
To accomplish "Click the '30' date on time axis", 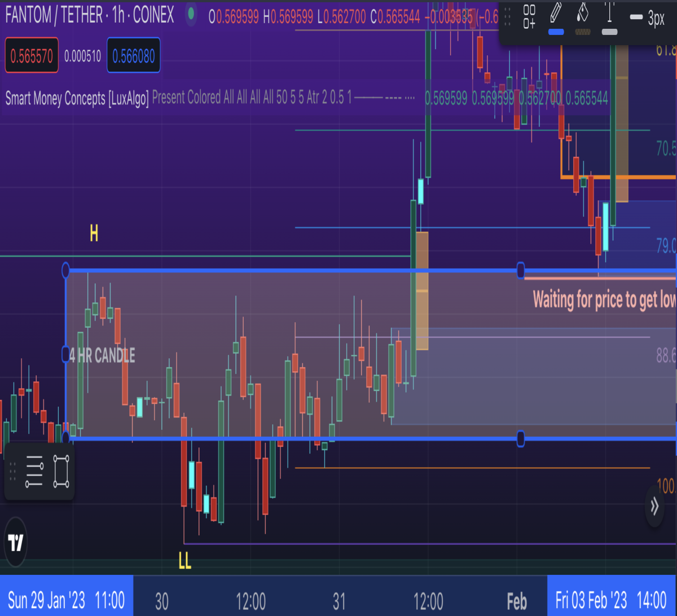I will tap(161, 602).
